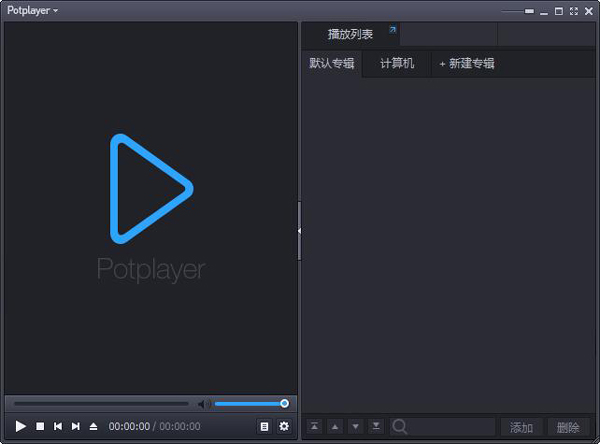Viewport: 600px width, 444px height.
Task: Select the 播放列表 tab
Action: click(x=350, y=34)
